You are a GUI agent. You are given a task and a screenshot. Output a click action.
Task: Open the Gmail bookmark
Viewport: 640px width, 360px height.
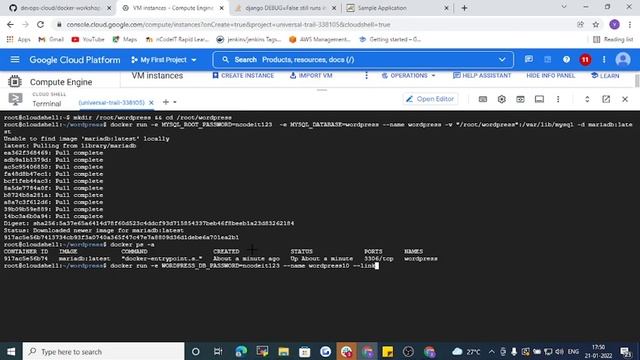(51, 39)
